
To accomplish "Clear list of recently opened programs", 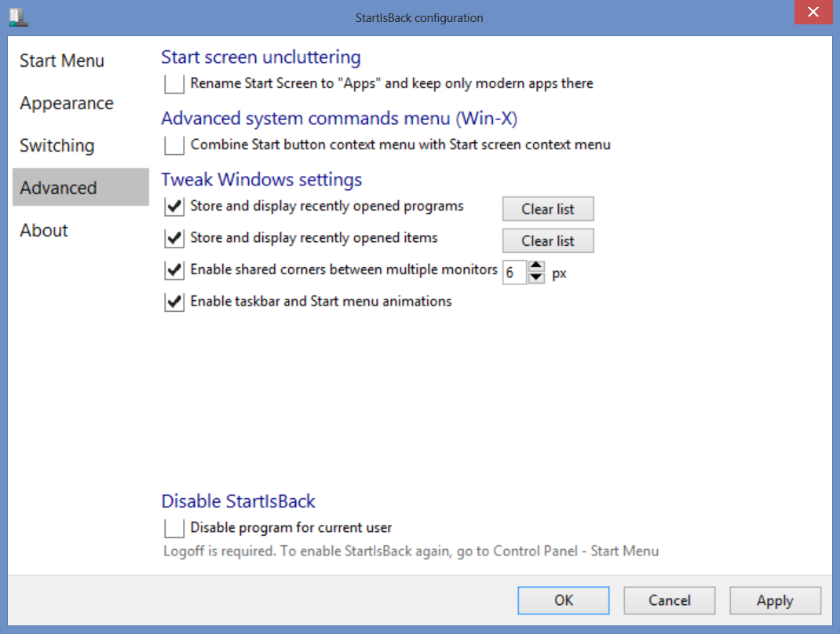I will click(548, 209).
